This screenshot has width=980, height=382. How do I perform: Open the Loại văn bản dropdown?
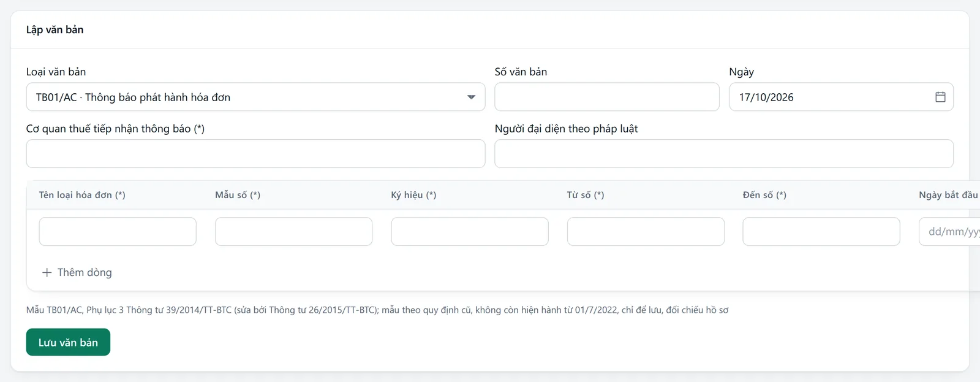[x=255, y=97]
